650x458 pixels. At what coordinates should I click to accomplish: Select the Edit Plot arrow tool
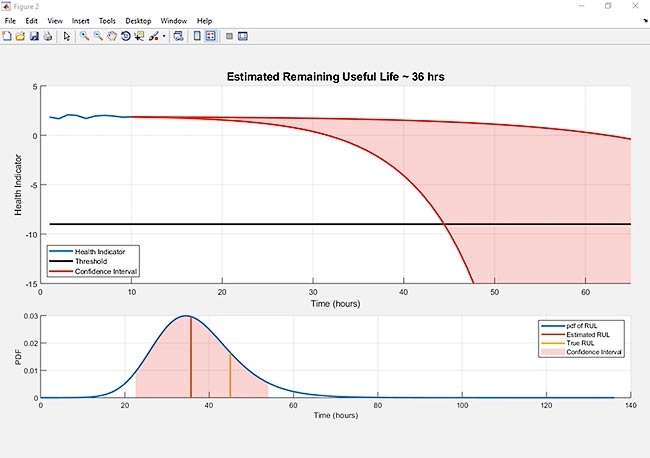point(66,36)
